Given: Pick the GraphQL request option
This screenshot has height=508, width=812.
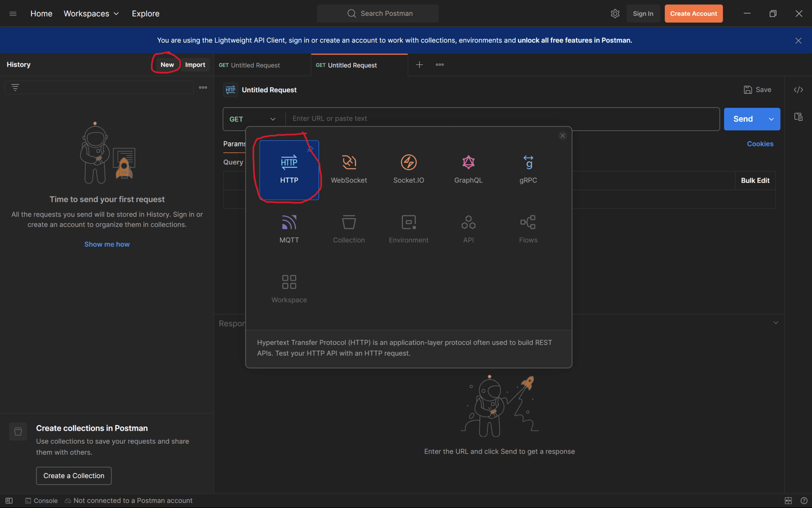Looking at the screenshot, I should pos(468,170).
